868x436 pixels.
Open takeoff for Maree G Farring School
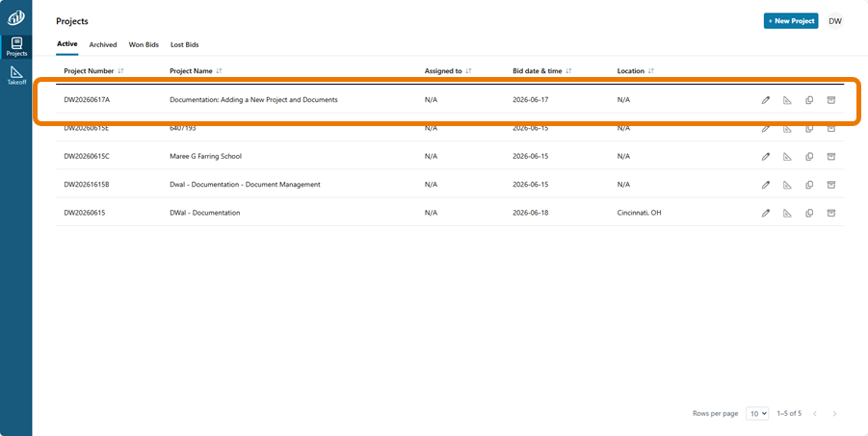(787, 157)
